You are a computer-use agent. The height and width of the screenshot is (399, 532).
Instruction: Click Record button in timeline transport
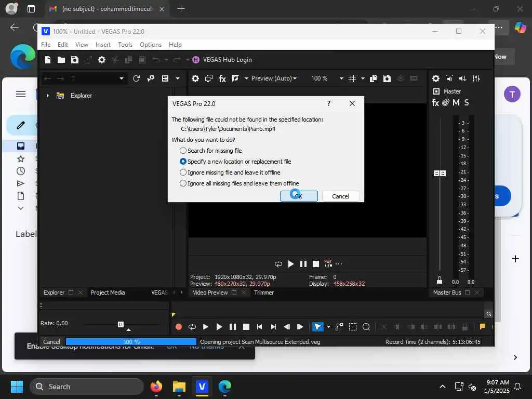point(179,327)
